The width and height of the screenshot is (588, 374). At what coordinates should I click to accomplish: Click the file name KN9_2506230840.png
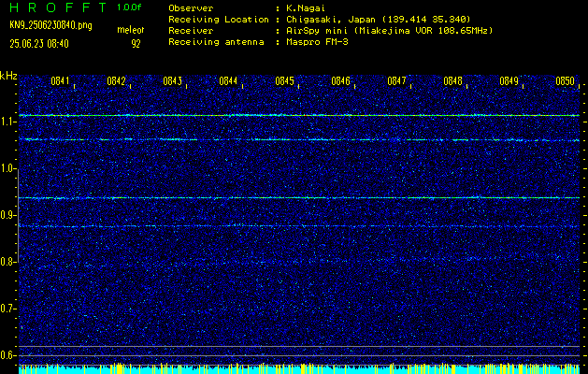(x=50, y=26)
